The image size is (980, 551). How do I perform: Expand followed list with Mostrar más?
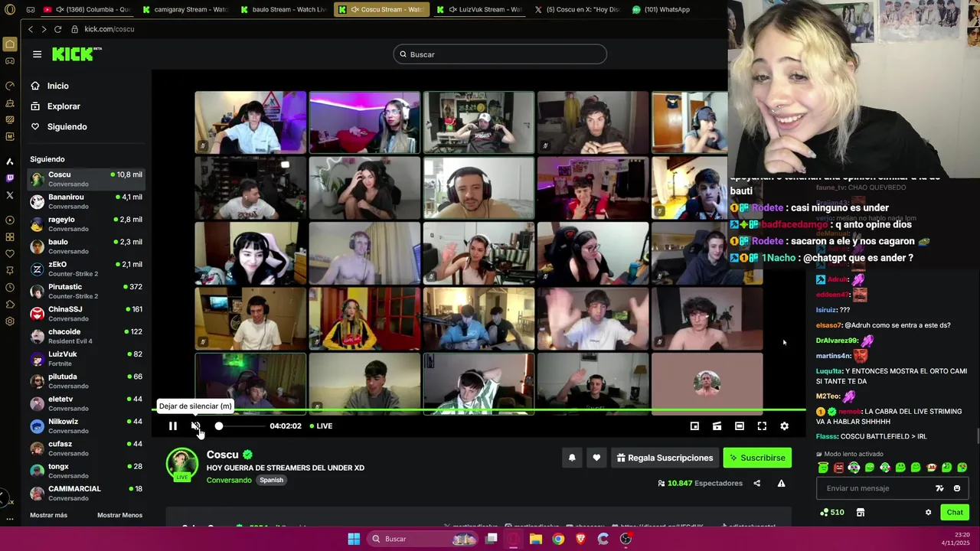[x=48, y=515]
